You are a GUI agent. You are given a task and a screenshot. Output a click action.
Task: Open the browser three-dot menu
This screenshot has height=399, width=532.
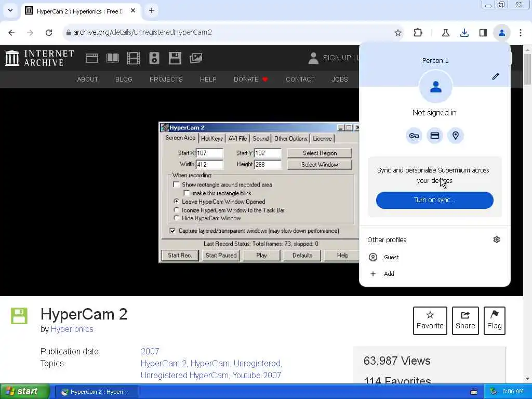coord(521,33)
